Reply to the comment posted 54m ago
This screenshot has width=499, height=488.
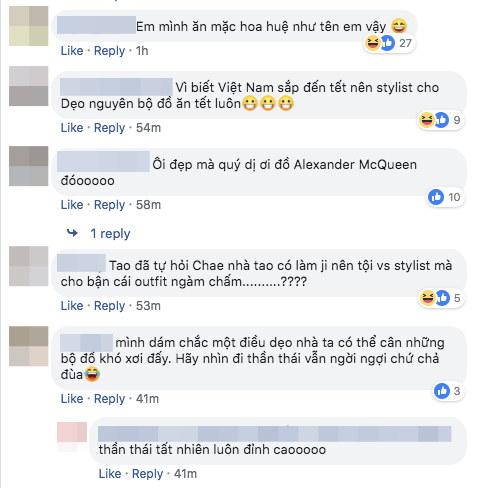109,128
